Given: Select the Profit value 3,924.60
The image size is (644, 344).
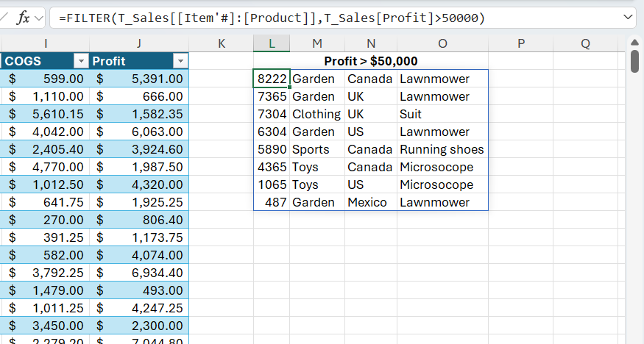Looking at the screenshot, I should coord(139,149).
